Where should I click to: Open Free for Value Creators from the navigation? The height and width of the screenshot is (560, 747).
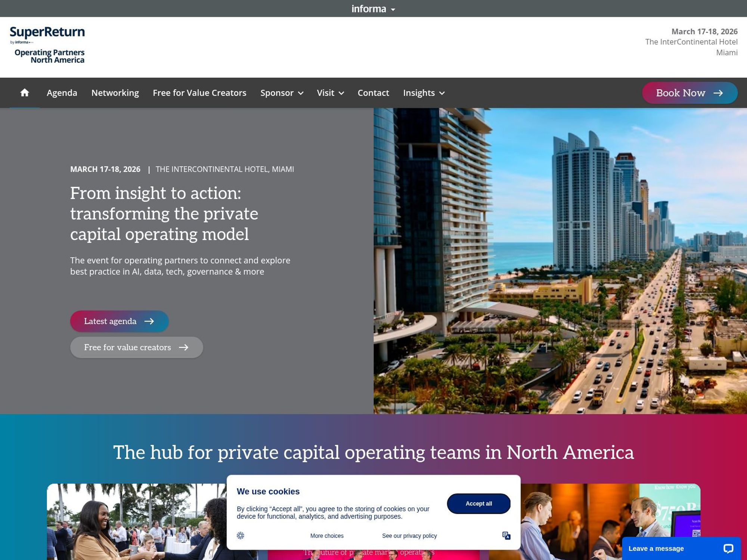coord(199,93)
